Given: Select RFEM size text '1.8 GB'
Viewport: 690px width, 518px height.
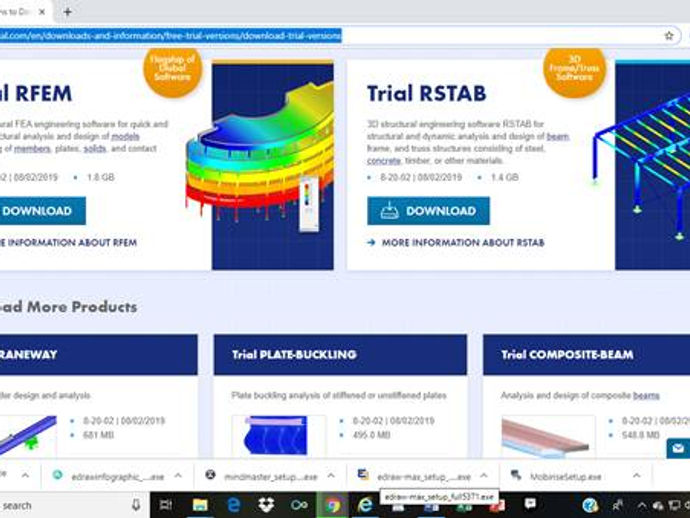Looking at the screenshot, I should 101,177.
